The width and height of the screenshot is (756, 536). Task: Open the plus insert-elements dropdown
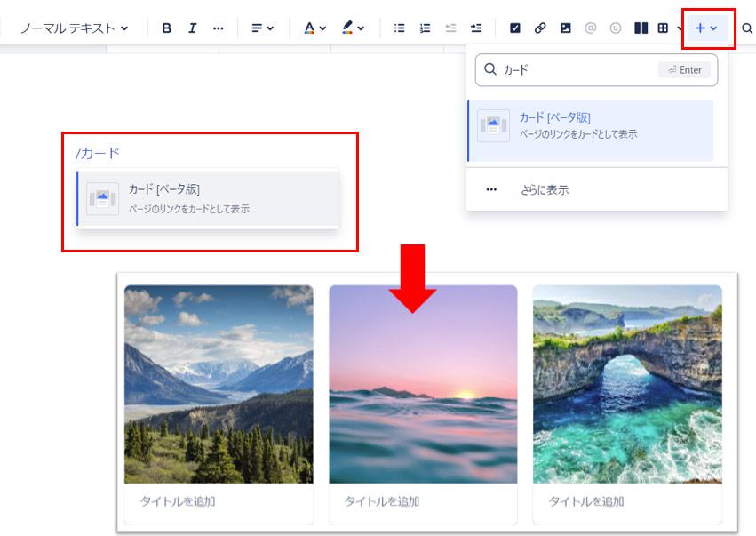point(706,28)
